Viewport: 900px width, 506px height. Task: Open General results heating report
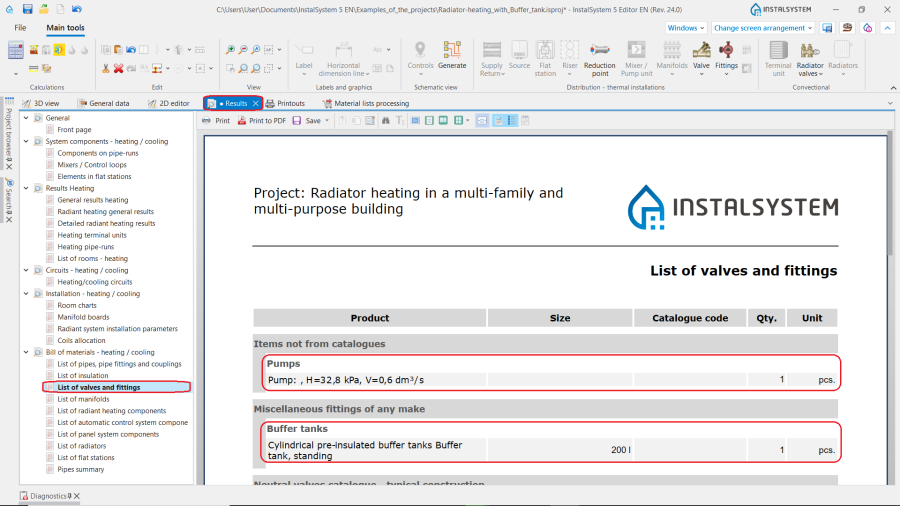pyautogui.click(x=92, y=200)
